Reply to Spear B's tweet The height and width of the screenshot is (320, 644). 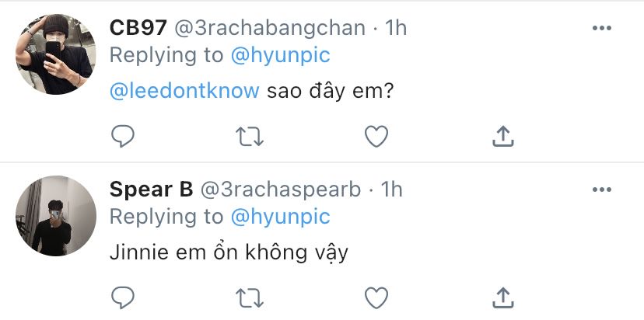123,296
